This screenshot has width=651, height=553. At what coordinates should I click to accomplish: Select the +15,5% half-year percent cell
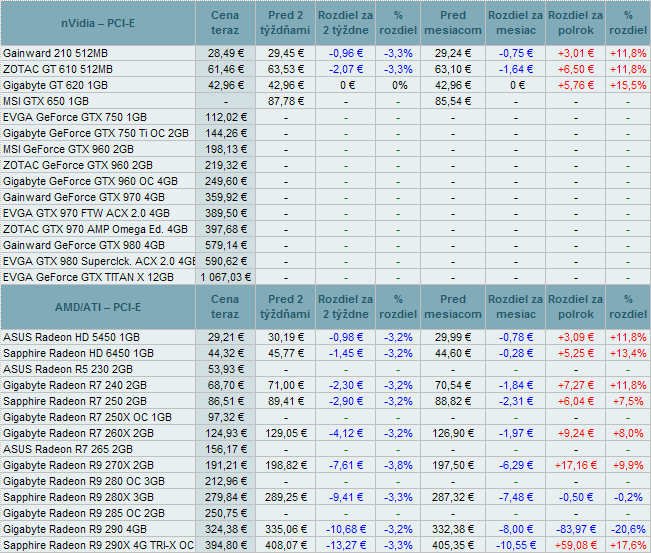(x=628, y=85)
